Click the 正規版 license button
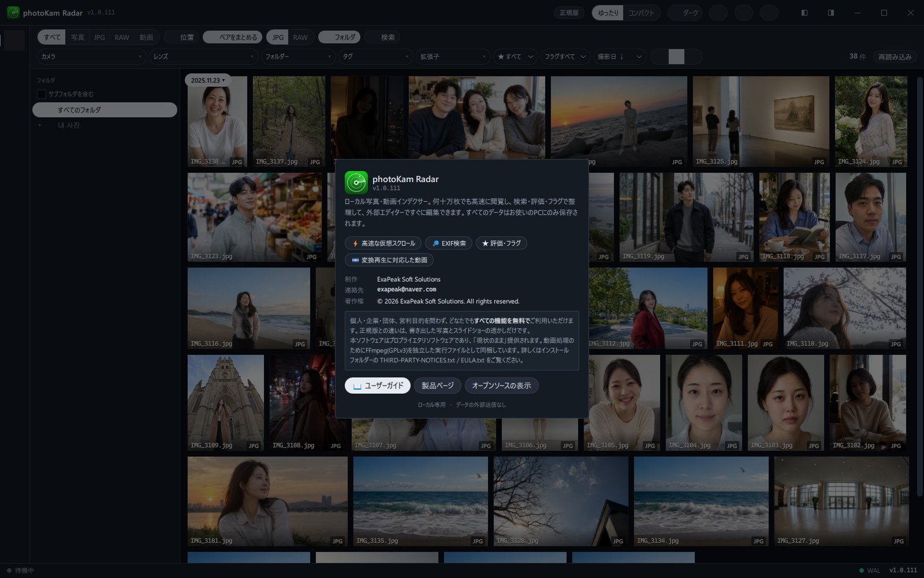 click(569, 13)
